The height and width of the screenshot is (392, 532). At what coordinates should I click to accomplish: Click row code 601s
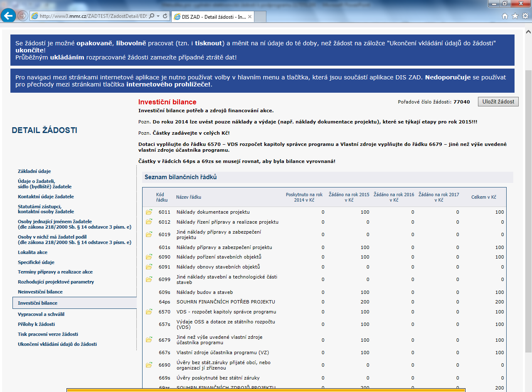(x=164, y=247)
